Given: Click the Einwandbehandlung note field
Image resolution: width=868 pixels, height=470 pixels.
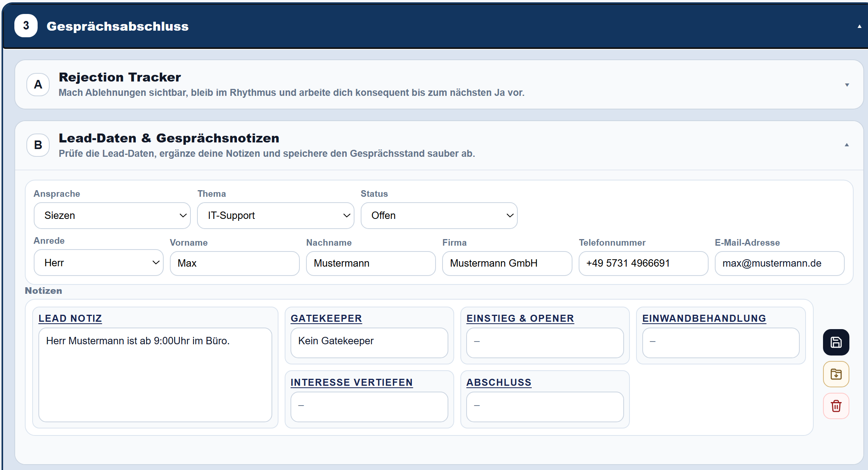Looking at the screenshot, I should pyautogui.click(x=721, y=343).
